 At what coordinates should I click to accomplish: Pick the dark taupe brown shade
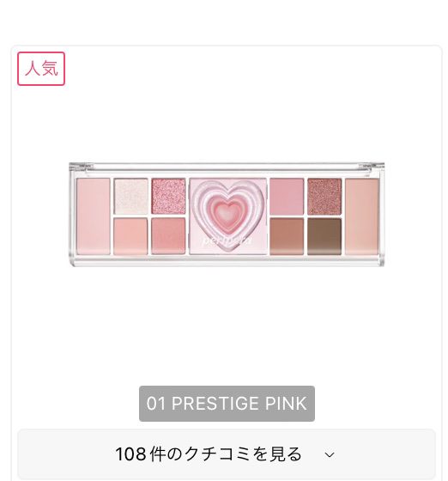pos(324,236)
